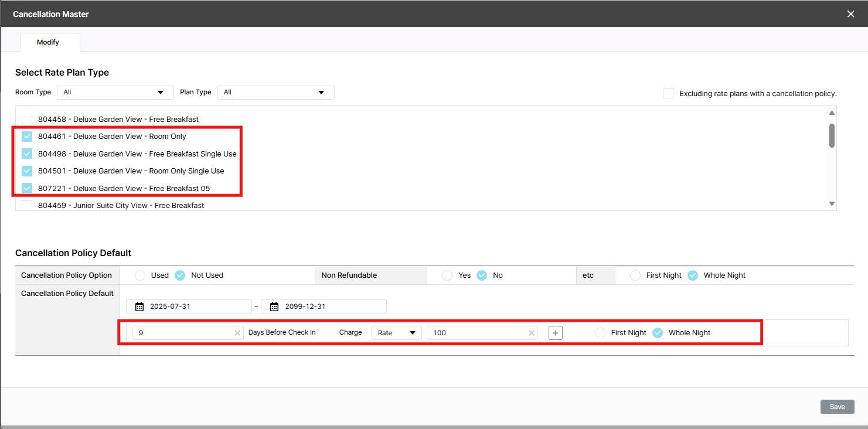Viewport: 868px width, 429px height.
Task: Switch to the Modify tab
Action: click(48, 42)
